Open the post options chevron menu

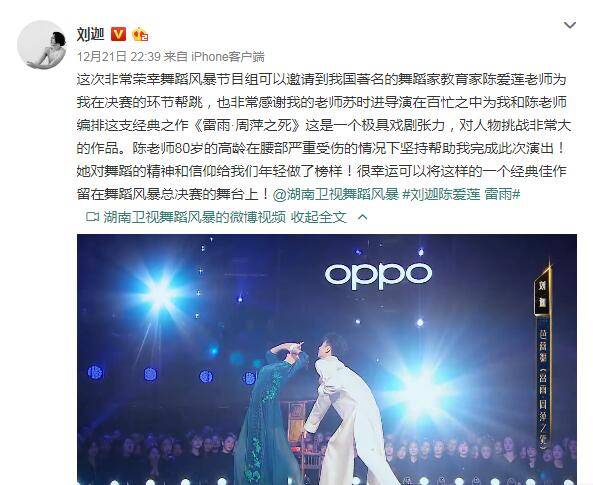pyautogui.click(x=570, y=25)
